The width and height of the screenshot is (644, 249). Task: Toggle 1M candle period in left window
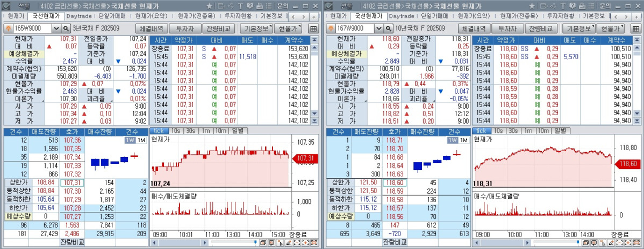141,140
